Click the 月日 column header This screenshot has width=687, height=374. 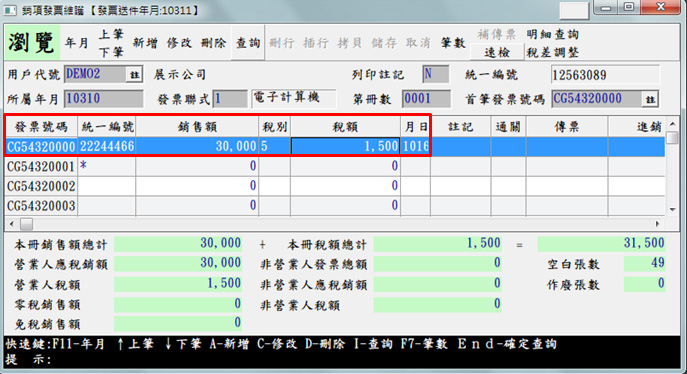(x=416, y=127)
